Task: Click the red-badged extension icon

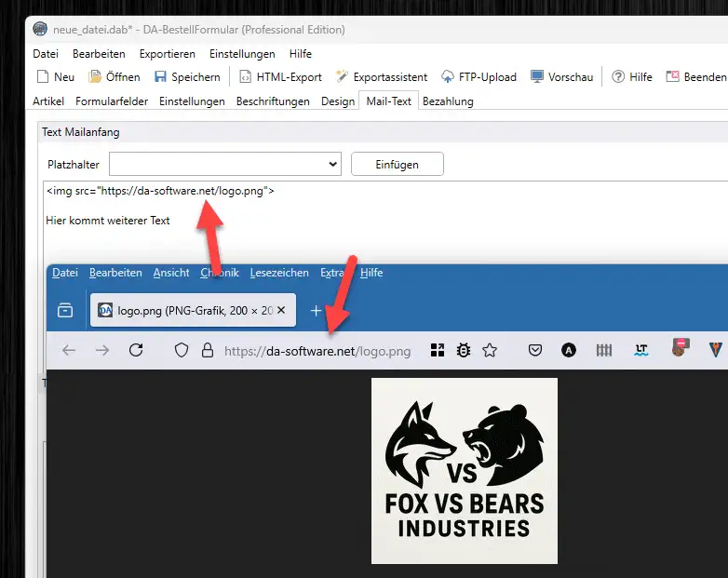Action: [x=680, y=347]
